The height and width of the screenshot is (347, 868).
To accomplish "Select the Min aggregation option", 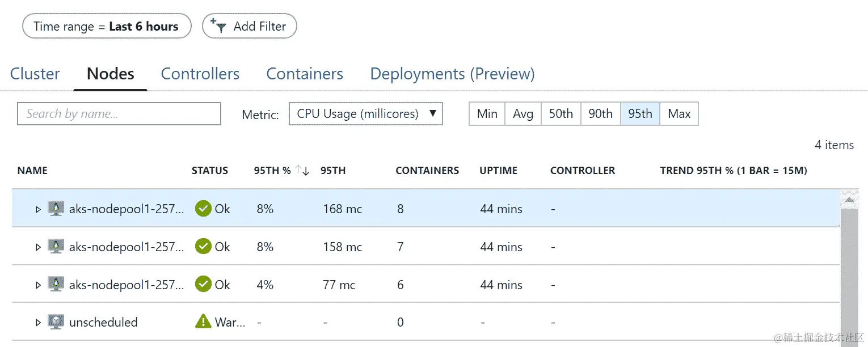I will click(x=487, y=114).
